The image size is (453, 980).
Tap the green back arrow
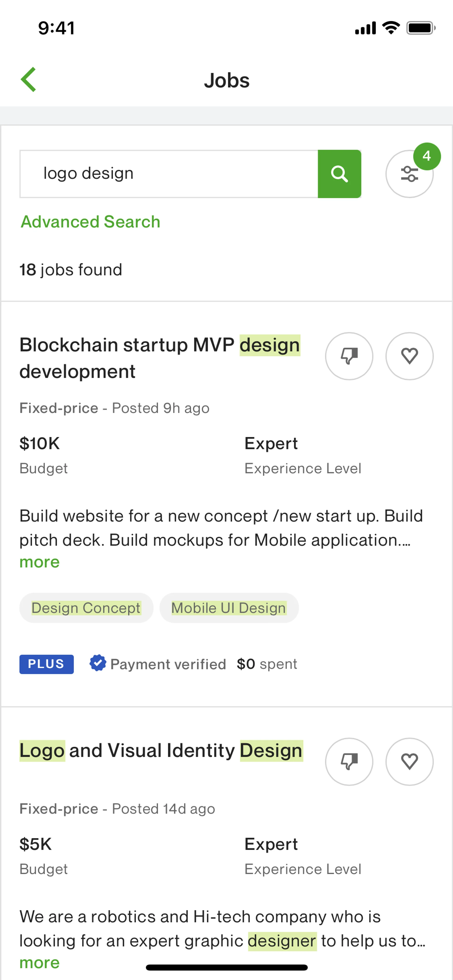coord(29,79)
